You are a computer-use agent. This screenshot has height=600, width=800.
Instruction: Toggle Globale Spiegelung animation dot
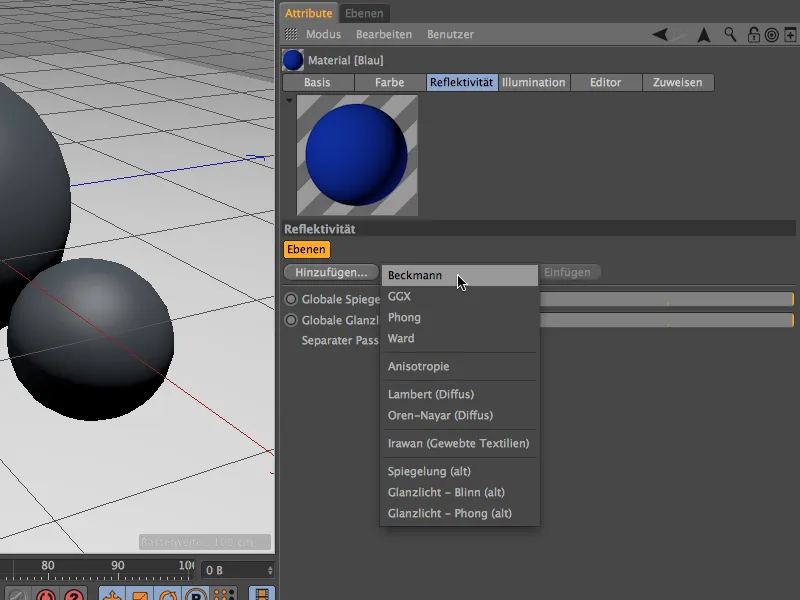[291, 299]
